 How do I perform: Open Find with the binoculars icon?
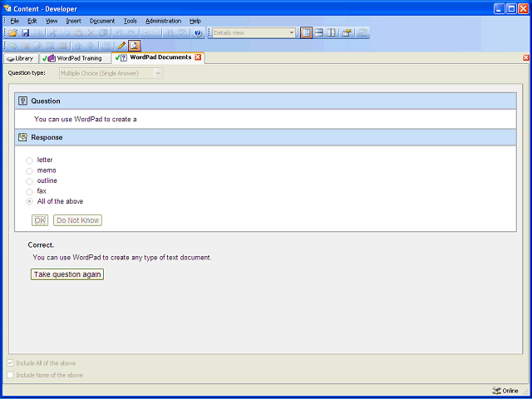[x=170, y=33]
